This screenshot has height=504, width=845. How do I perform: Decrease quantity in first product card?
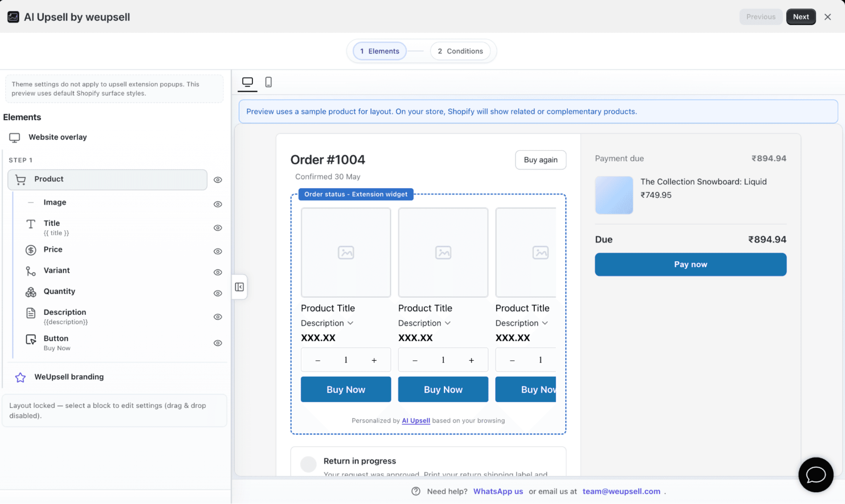point(318,360)
